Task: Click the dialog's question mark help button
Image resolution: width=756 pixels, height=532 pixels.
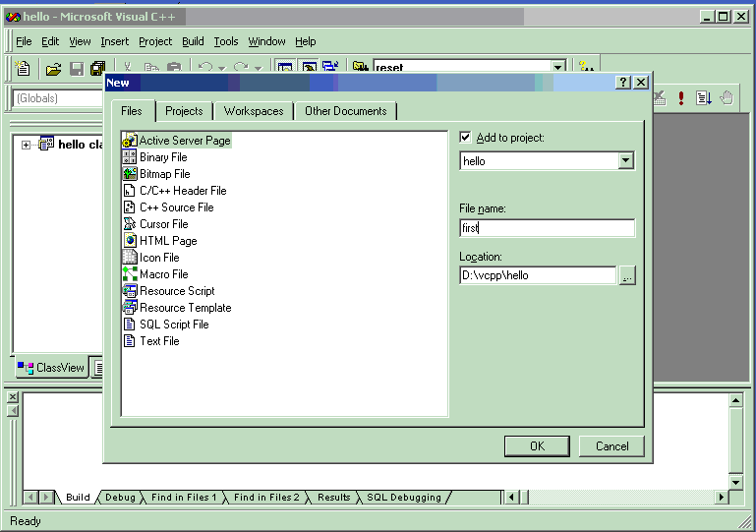Action: [x=623, y=83]
